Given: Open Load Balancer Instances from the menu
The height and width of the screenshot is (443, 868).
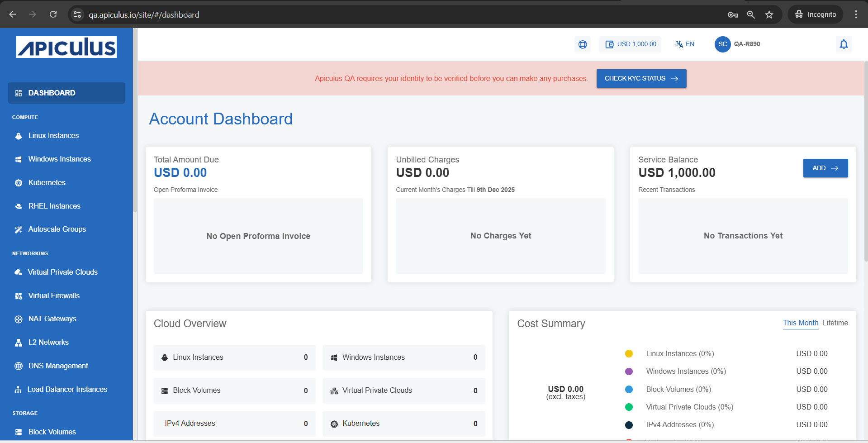Looking at the screenshot, I should point(67,389).
